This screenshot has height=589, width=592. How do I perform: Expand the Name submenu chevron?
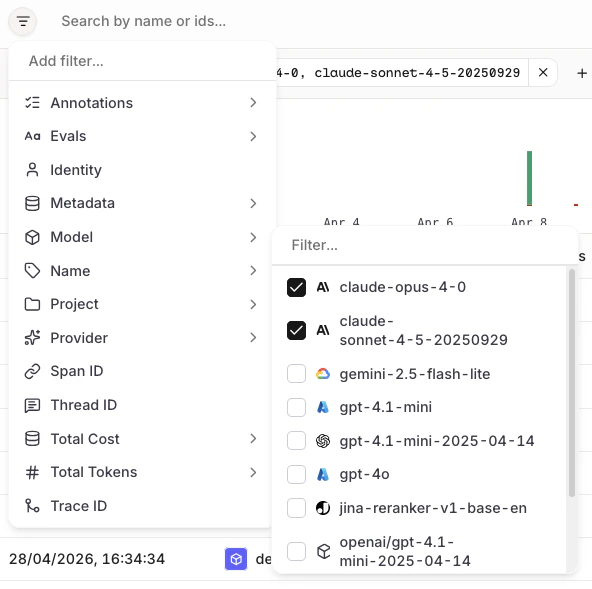tap(253, 270)
